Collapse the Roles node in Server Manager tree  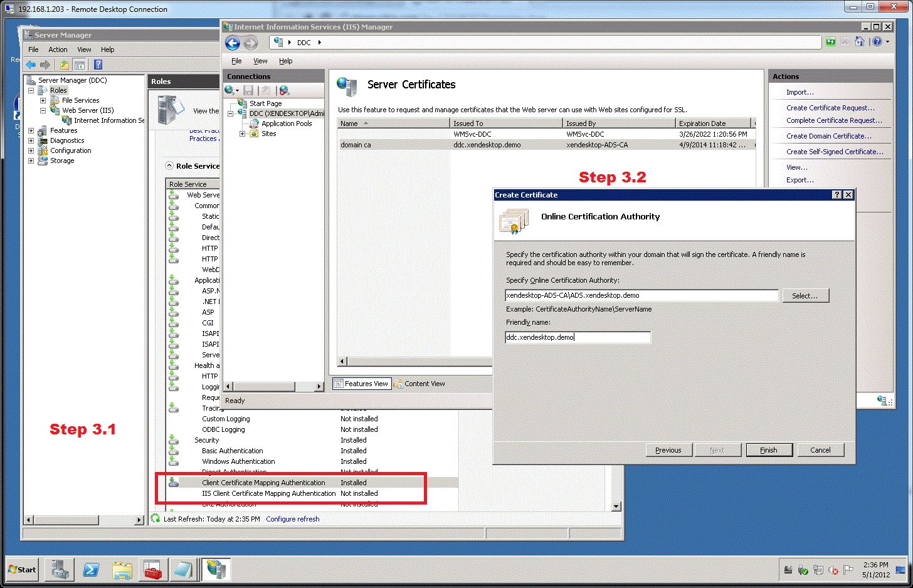tap(31, 90)
